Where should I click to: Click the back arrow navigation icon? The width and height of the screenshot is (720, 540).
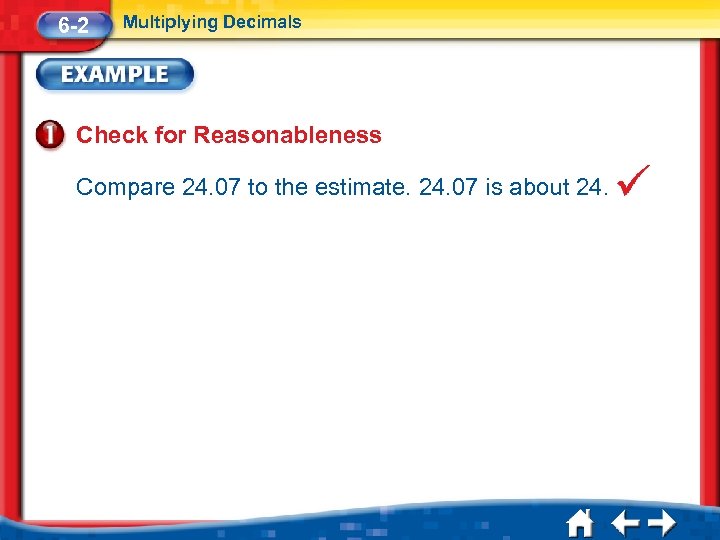[625, 523]
